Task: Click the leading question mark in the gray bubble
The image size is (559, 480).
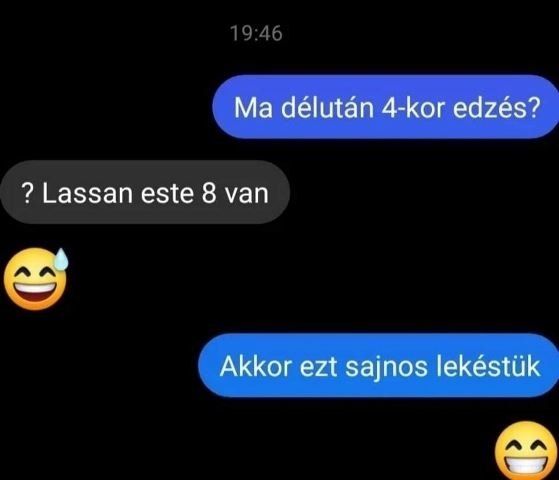Action: click(27, 194)
